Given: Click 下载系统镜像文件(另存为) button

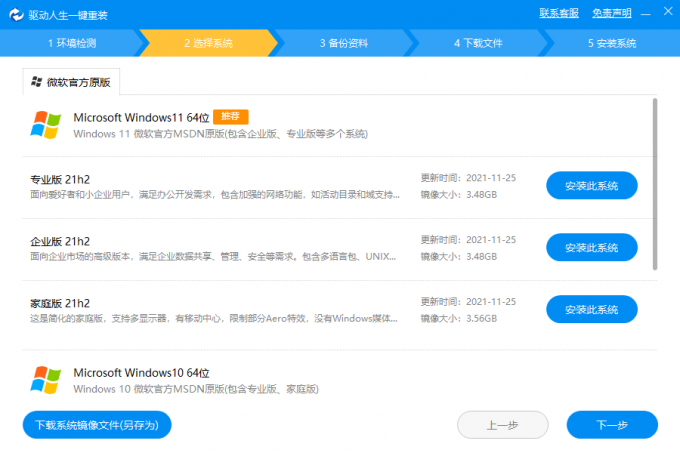Looking at the screenshot, I should coord(97,425).
